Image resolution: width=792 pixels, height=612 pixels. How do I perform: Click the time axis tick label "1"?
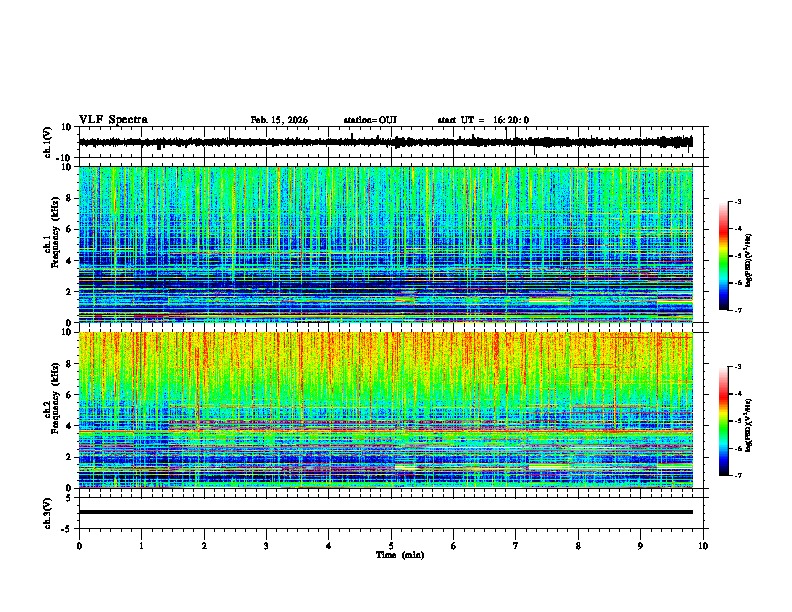click(x=141, y=546)
